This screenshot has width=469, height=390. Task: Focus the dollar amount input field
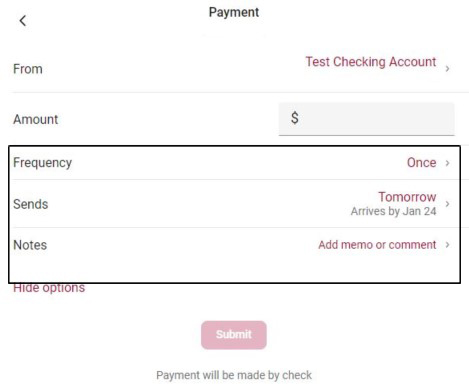366,119
